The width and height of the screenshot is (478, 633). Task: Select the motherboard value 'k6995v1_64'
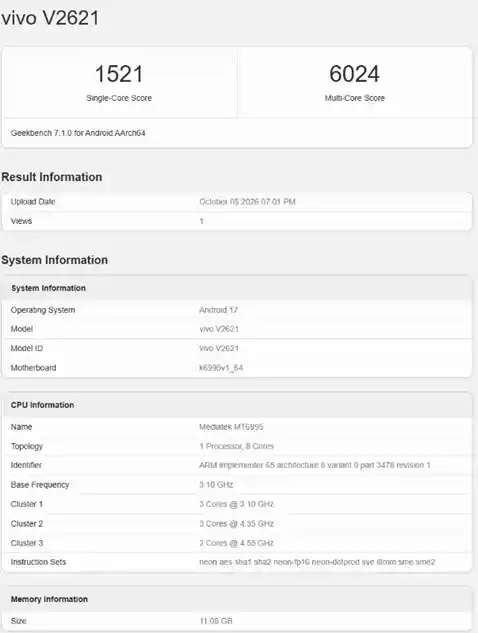(x=221, y=368)
